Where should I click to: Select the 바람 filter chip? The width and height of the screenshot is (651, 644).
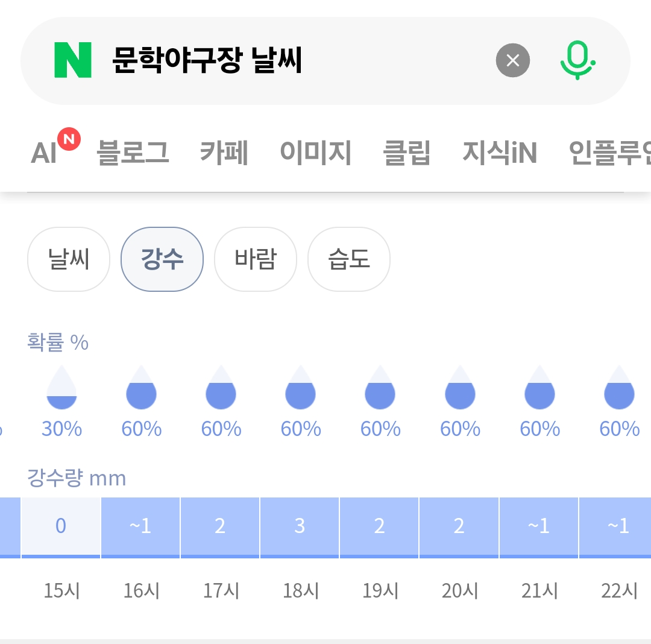pos(256,259)
